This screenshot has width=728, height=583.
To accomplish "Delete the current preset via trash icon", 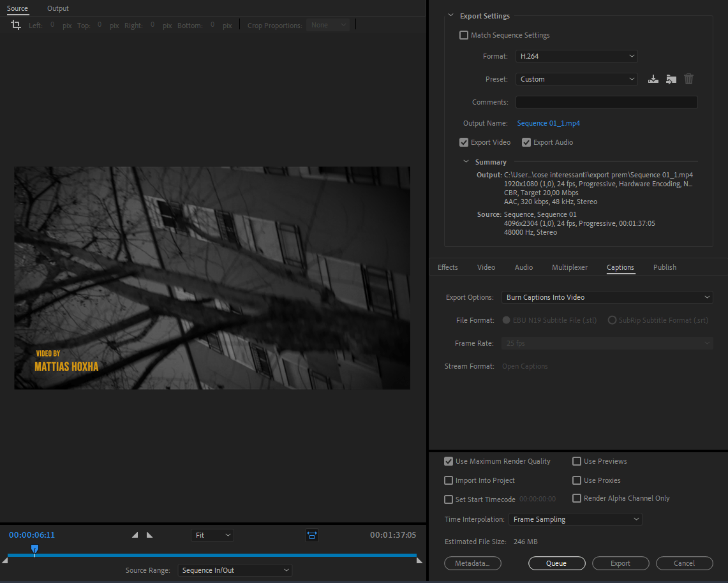I will coord(688,78).
